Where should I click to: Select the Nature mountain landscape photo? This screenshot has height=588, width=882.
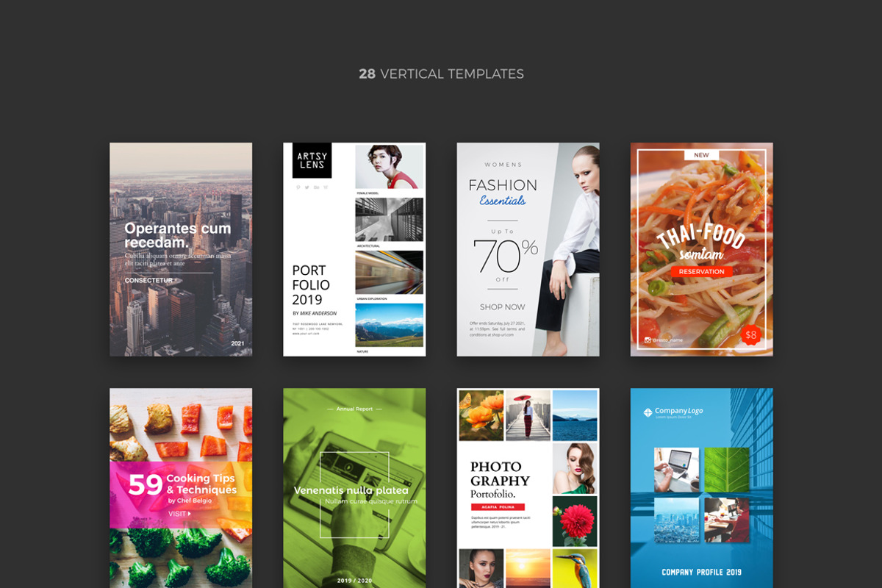tap(389, 326)
